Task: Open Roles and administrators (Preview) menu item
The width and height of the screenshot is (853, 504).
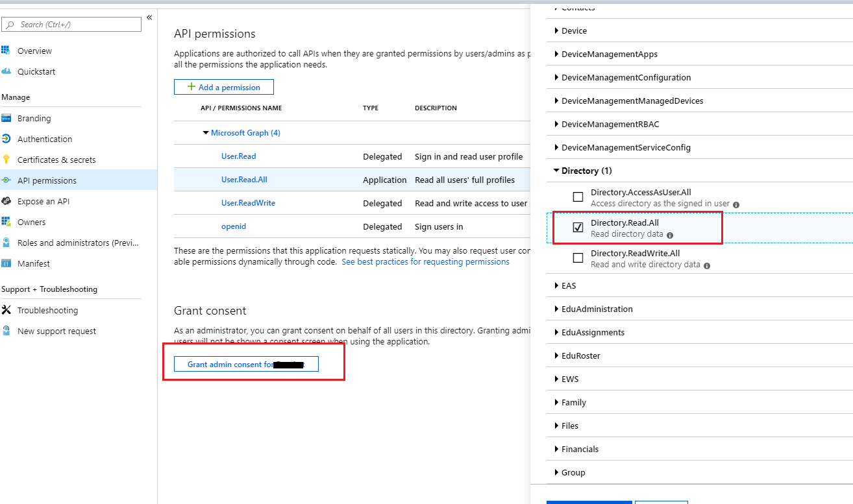Action: point(79,243)
